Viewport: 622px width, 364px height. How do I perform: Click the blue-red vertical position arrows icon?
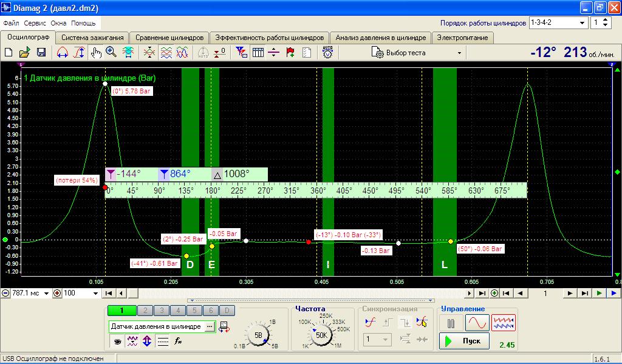coord(147,341)
